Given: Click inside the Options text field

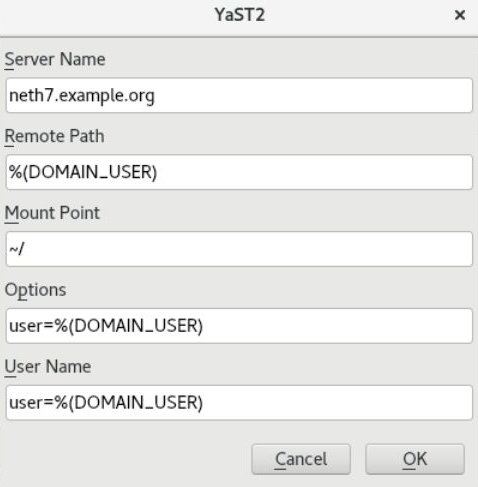Looking at the screenshot, I should pos(239,326).
